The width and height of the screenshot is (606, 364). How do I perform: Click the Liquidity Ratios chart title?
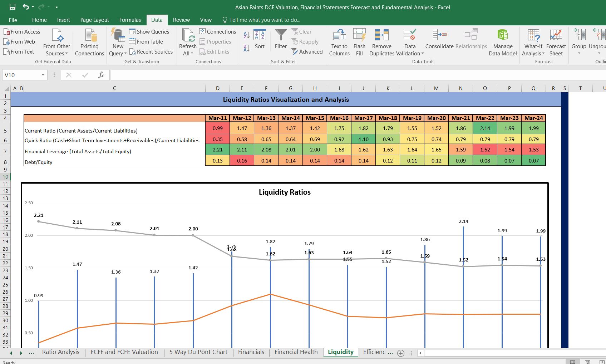(285, 192)
